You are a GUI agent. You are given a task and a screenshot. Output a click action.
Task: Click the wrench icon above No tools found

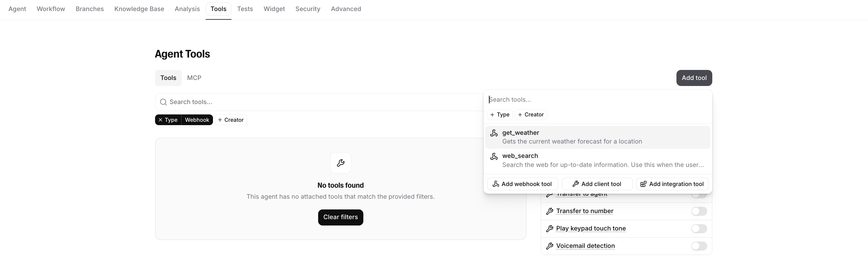point(340,163)
